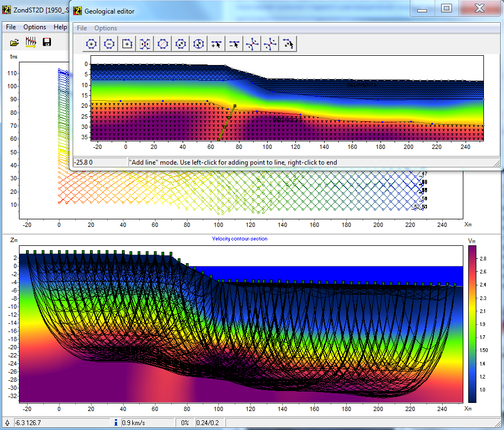Activate the add point to line tool
Image resolution: width=504 pixels, height=430 pixels.
pyautogui.click(x=217, y=44)
